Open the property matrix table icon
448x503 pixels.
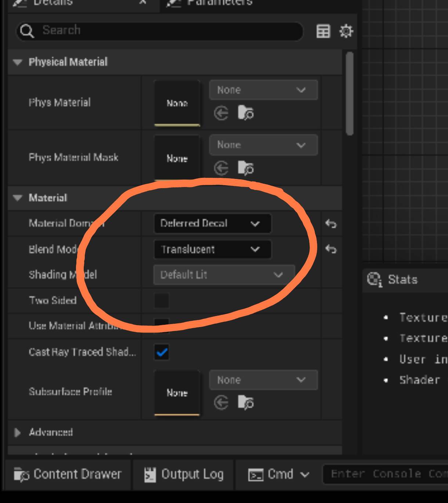click(x=323, y=32)
